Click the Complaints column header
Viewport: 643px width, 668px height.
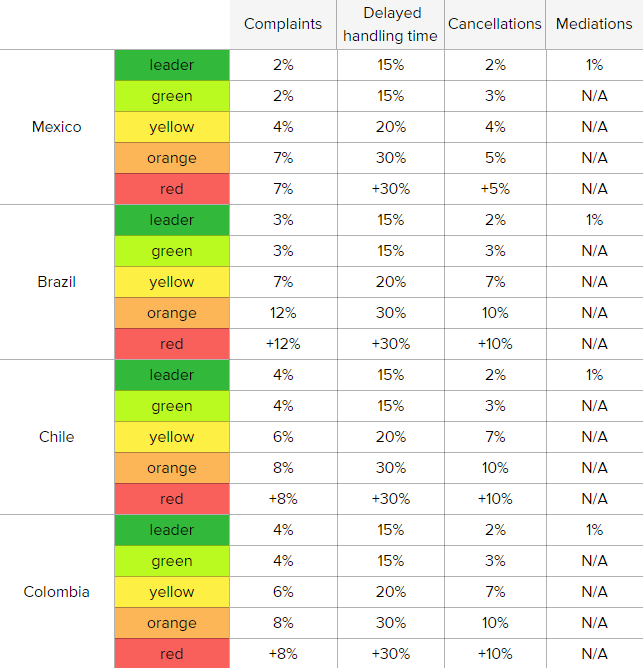pos(283,24)
